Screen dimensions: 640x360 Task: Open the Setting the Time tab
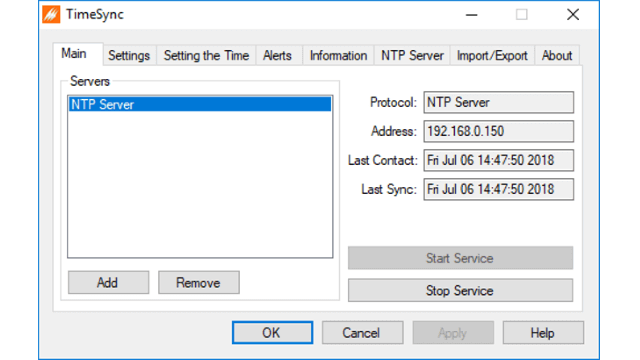206,56
